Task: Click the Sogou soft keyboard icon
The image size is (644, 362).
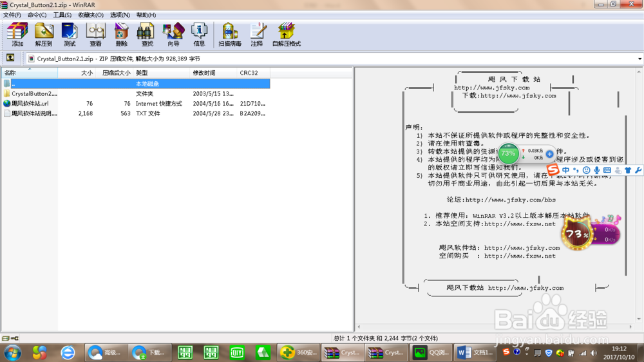Action: click(607, 170)
